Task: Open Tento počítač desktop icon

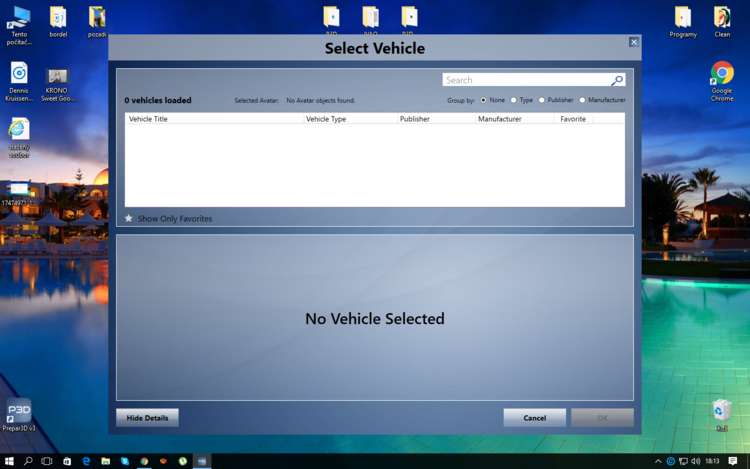Action: click(19, 26)
